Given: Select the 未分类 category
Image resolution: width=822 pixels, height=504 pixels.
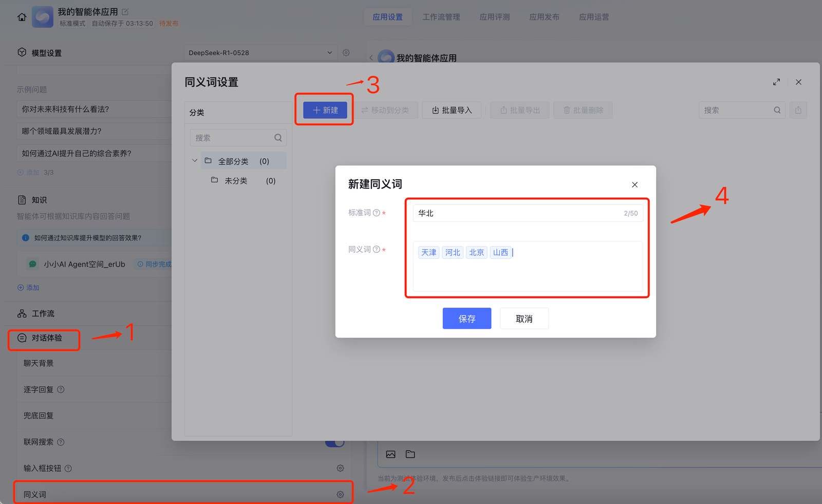Looking at the screenshot, I should [236, 181].
